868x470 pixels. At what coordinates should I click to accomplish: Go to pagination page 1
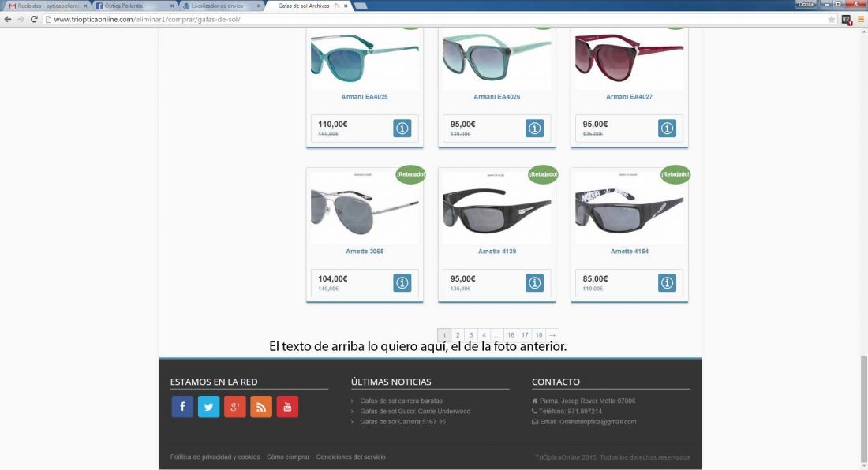coord(444,335)
